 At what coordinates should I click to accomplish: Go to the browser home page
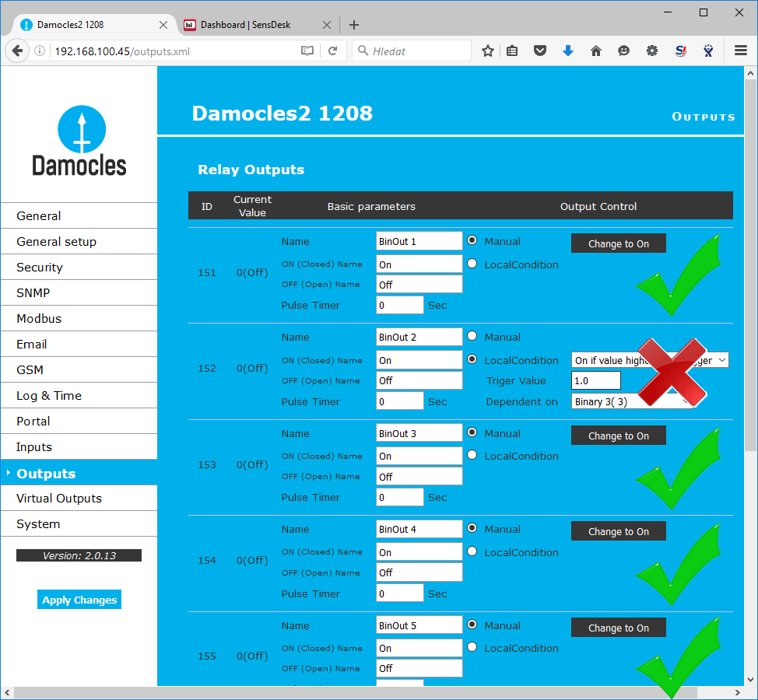(x=596, y=51)
